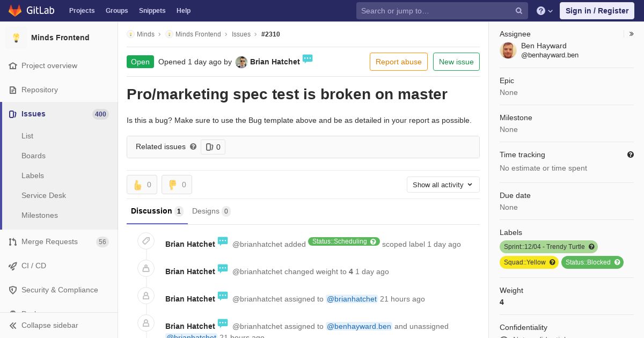The height and width of the screenshot is (338, 644).
Task: Click the GitLab fox logo
Action: (x=15, y=10)
